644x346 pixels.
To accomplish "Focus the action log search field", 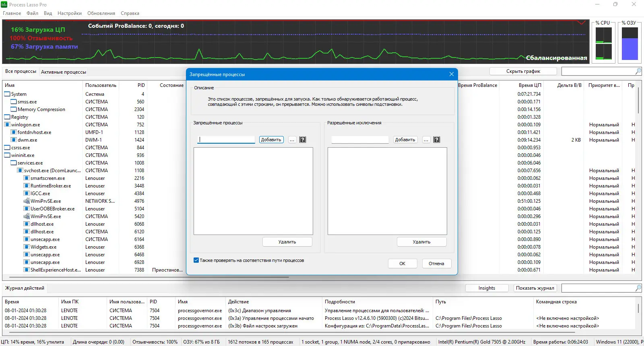I will click(x=599, y=288).
